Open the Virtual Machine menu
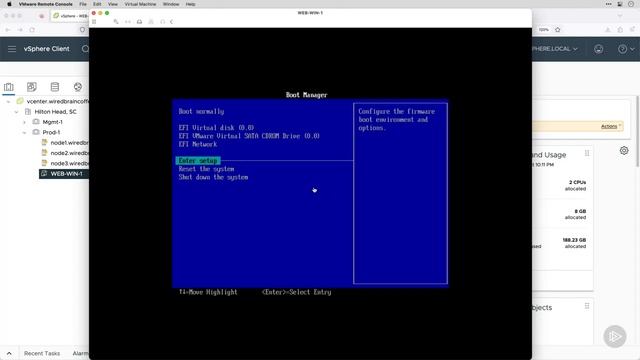Screen dimensions: 640x360 [x=140, y=4]
